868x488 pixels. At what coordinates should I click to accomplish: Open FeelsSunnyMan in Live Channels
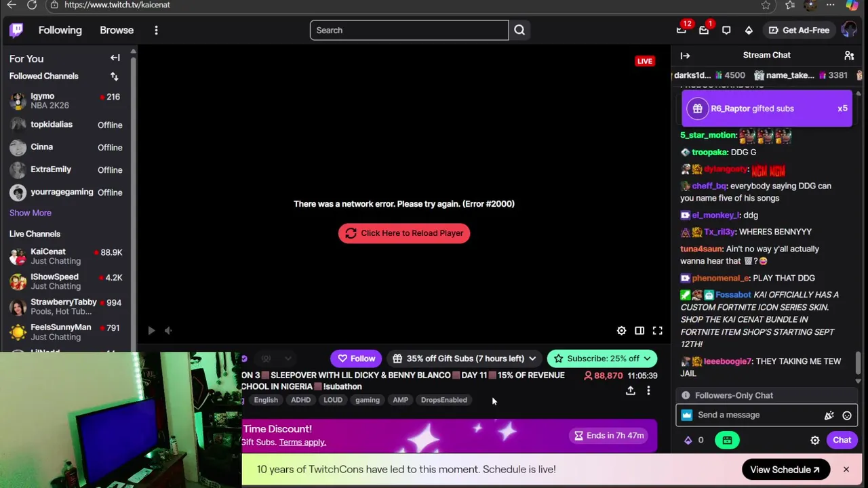(x=66, y=331)
